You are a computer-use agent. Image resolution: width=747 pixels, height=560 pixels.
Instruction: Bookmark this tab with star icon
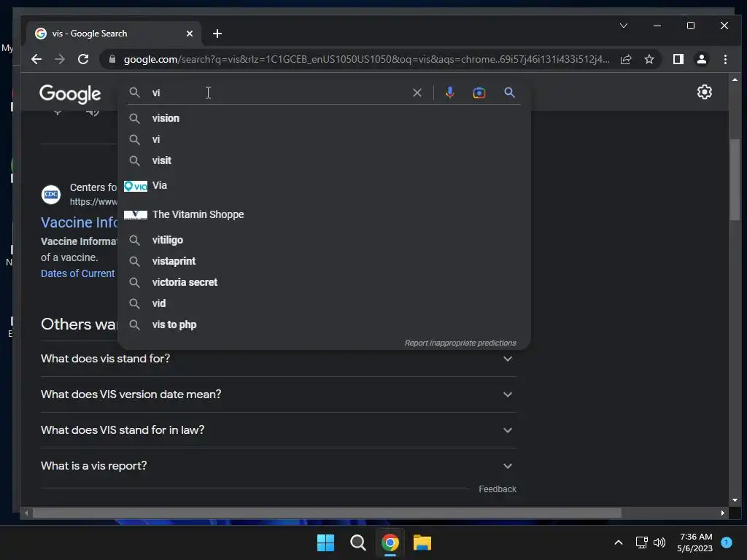(x=649, y=60)
